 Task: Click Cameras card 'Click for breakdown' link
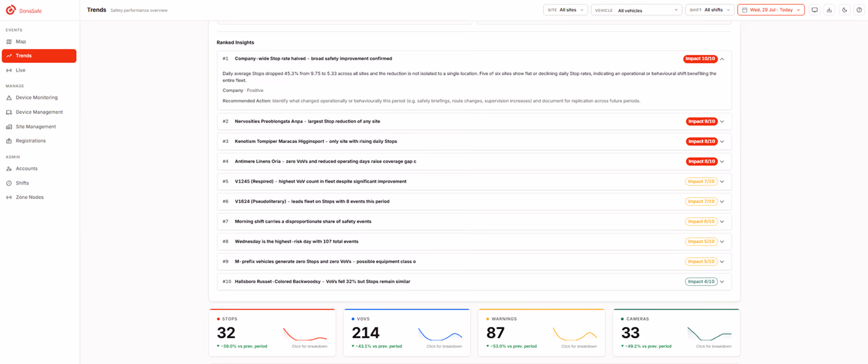click(x=714, y=346)
